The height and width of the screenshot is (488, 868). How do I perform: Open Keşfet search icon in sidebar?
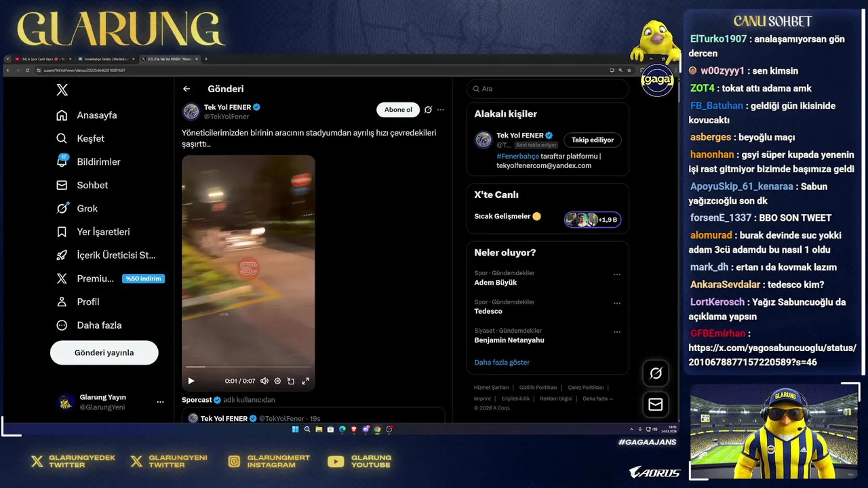tap(62, 138)
